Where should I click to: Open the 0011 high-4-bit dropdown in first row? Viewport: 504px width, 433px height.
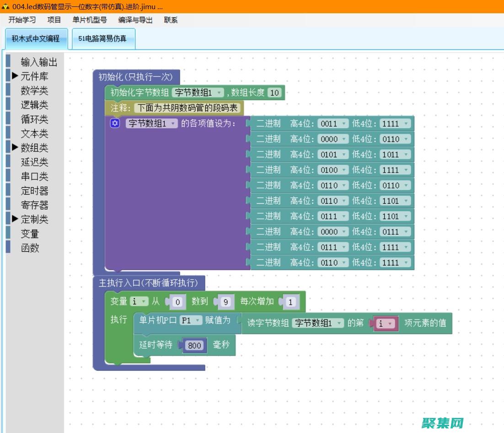[332, 124]
